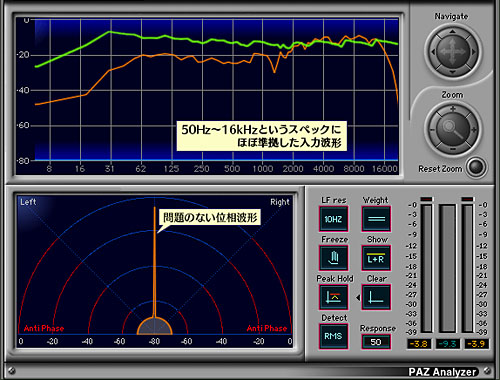Click the top plus on Zoom dial
This screenshot has width=500, height=380.
[x=453, y=109]
